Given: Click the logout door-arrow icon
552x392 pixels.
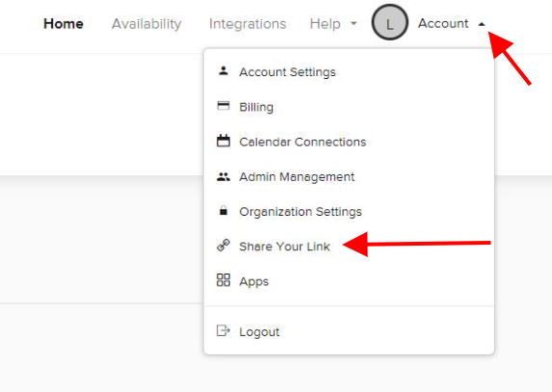Looking at the screenshot, I should click(x=223, y=330).
